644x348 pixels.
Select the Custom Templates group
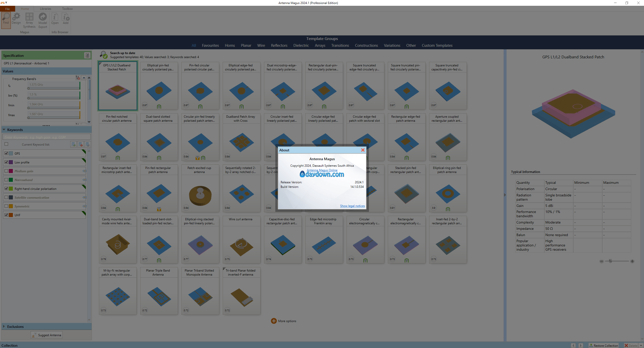click(437, 46)
